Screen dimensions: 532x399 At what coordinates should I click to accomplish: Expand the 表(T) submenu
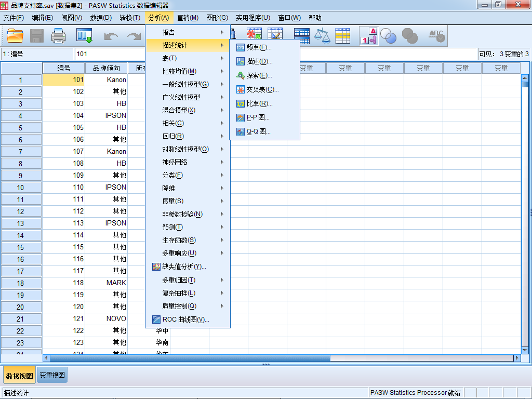click(188, 58)
